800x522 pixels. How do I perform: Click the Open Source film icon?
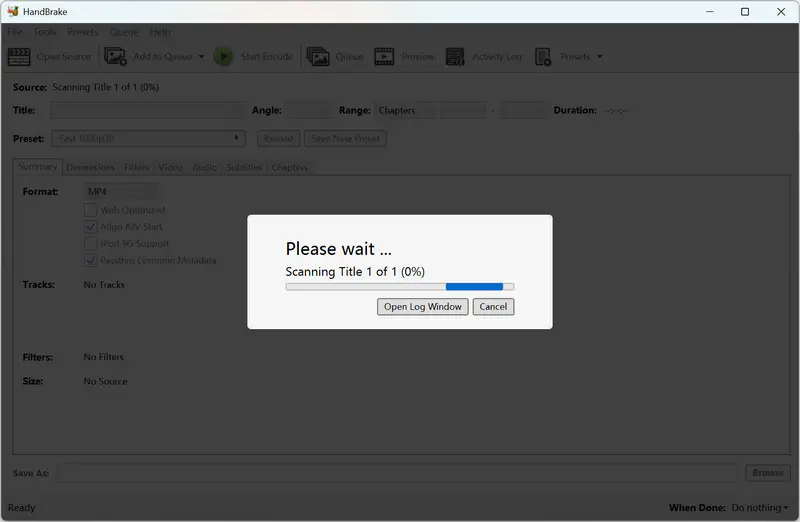(x=19, y=57)
